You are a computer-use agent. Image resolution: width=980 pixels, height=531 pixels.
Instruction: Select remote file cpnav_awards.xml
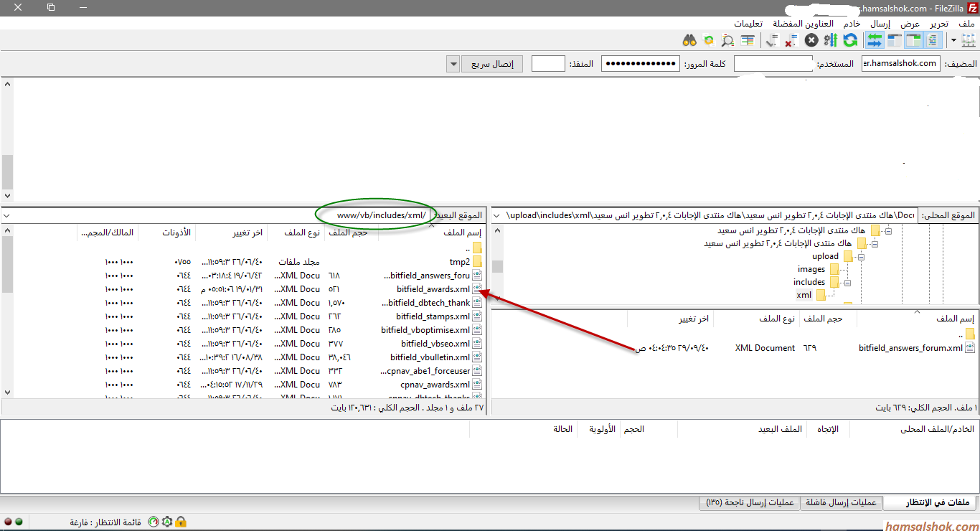441,385
